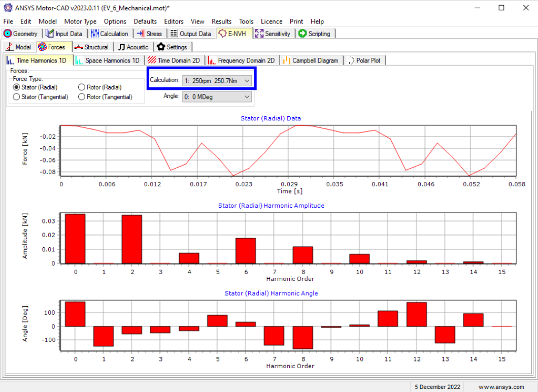Open the View menu
This screenshot has height=392, width=538.
[197, 21]
